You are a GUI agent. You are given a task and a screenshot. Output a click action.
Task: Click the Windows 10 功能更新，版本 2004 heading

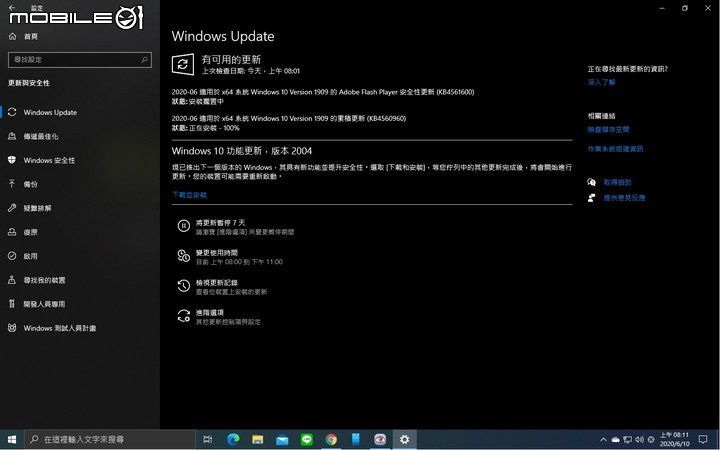tap(242, 151)
